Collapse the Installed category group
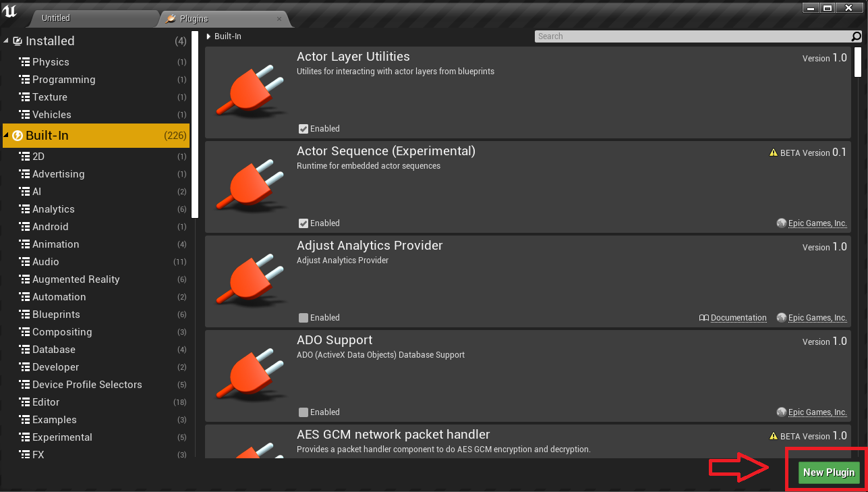This screenshot has height=492, width=868. [x=7, y=41]
